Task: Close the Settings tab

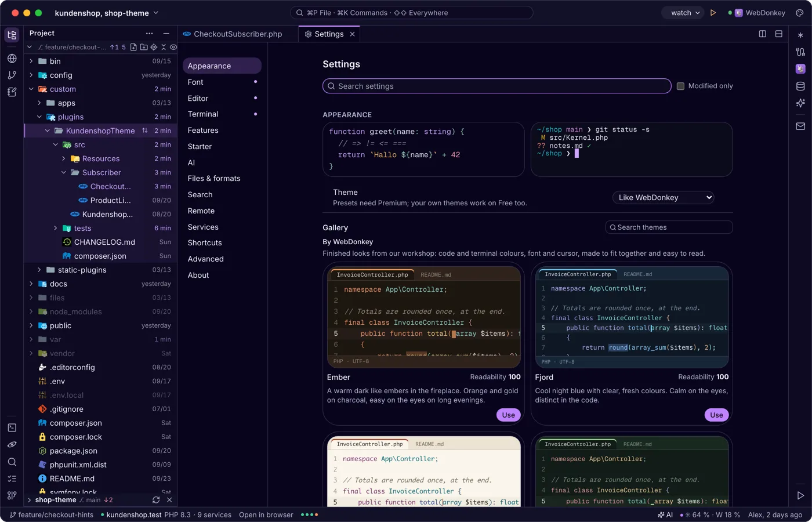Action: coord(352,34)
